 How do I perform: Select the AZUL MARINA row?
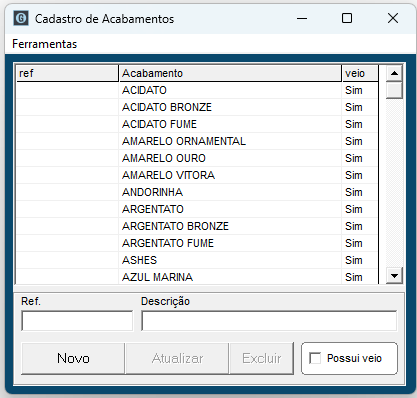(x=197, y=277)
